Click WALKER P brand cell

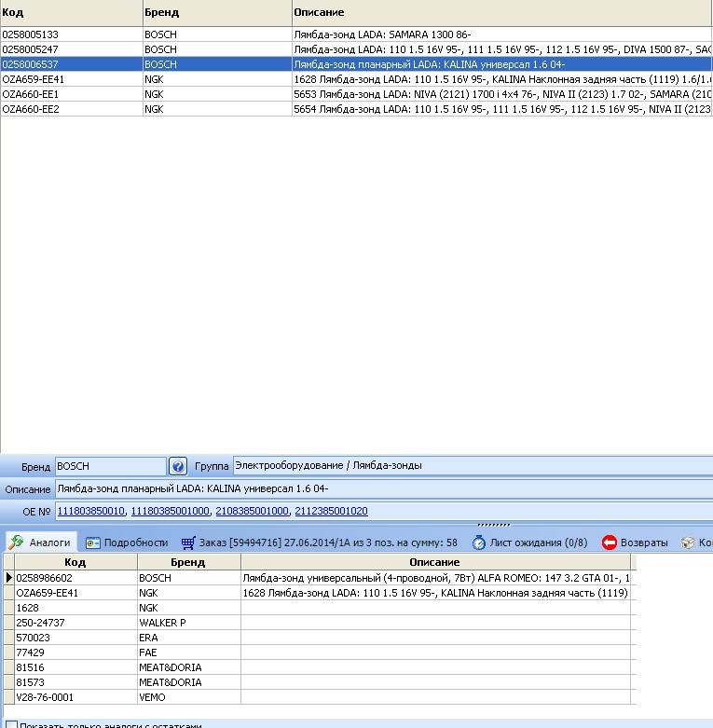click(189, 622)
